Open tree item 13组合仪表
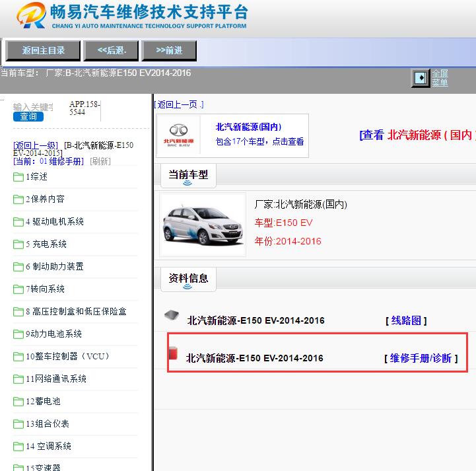 (48, 424)
